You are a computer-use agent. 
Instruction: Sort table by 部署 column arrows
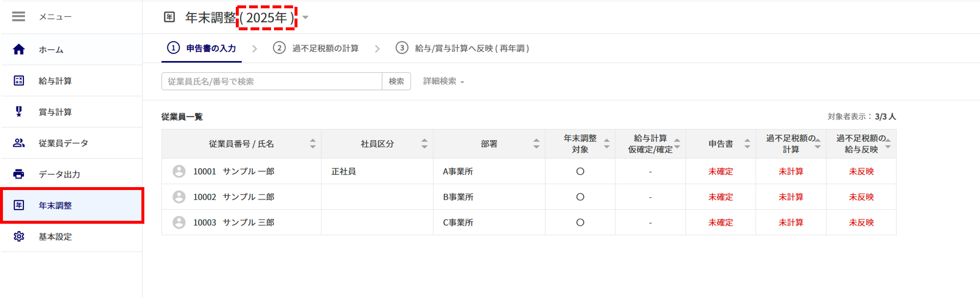click(x=536, y=144)
